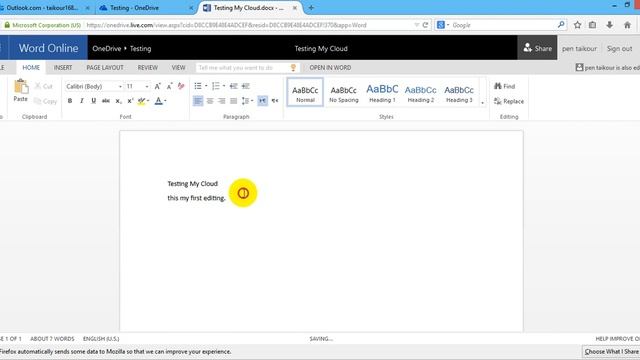Screen dimensions: 640x360
Task: Apply the yellow text highlight color
Action: [x=141, y=101]
